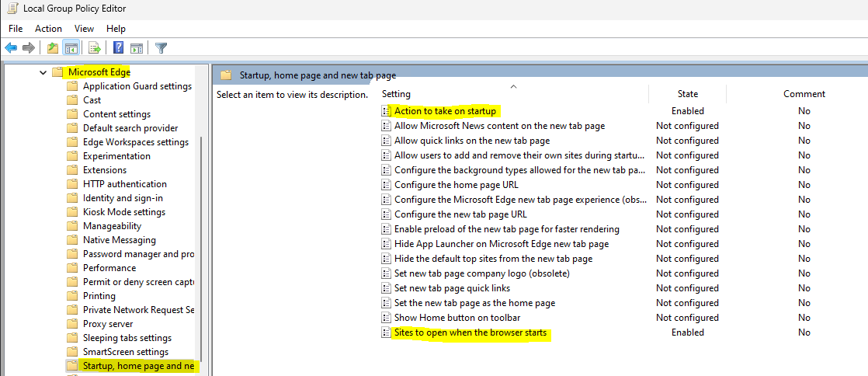Click the Back arrow toolbar icon
The height and width of the screenshot is (376, 868).
pos(11,48)
